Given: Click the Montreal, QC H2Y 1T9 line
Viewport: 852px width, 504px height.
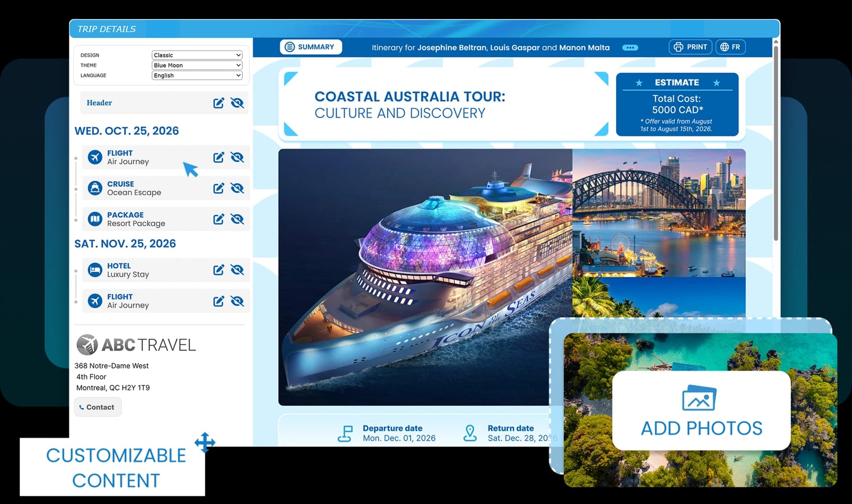Looking at the screenshot, I should 113,388.
